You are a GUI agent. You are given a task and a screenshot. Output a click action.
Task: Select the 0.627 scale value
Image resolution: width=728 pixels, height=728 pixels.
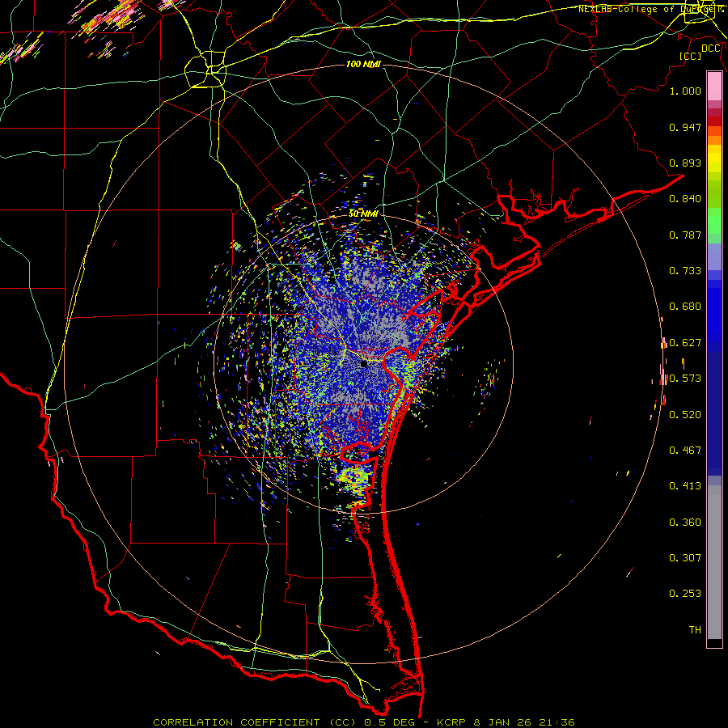(685, 343)
